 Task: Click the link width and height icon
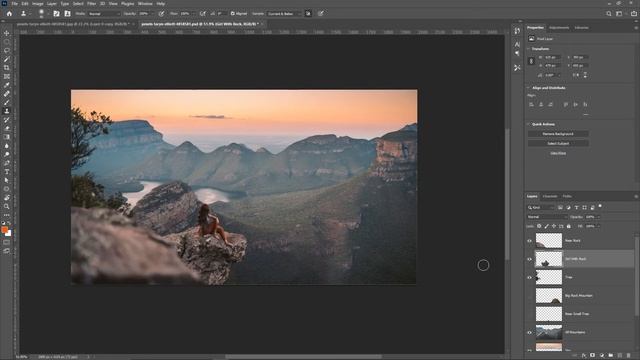pos(531,61)
